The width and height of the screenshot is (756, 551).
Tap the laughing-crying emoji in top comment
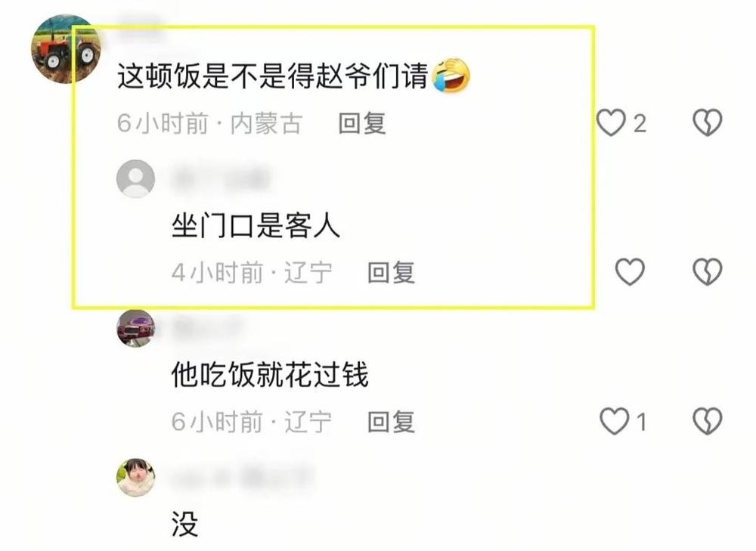click(451, 75)
